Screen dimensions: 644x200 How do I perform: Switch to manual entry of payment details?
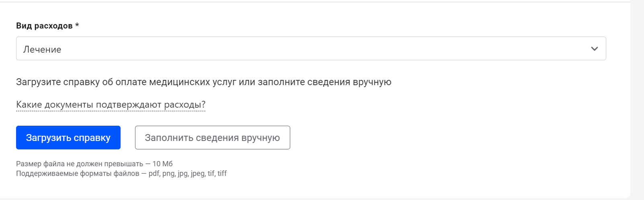pyautogui.click(x=212, y=138)
